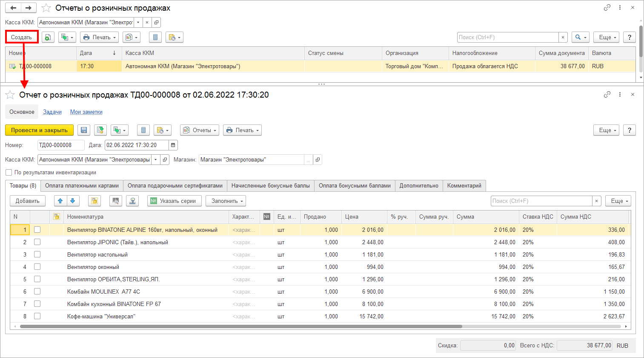
Task: View document movements in the document toolbar
Action: click(143, 130)
